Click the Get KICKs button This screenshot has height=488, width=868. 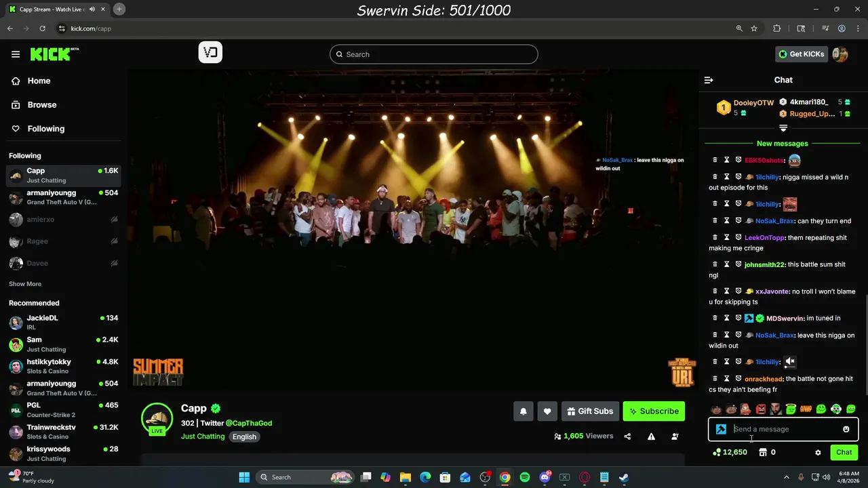point(802,54)
